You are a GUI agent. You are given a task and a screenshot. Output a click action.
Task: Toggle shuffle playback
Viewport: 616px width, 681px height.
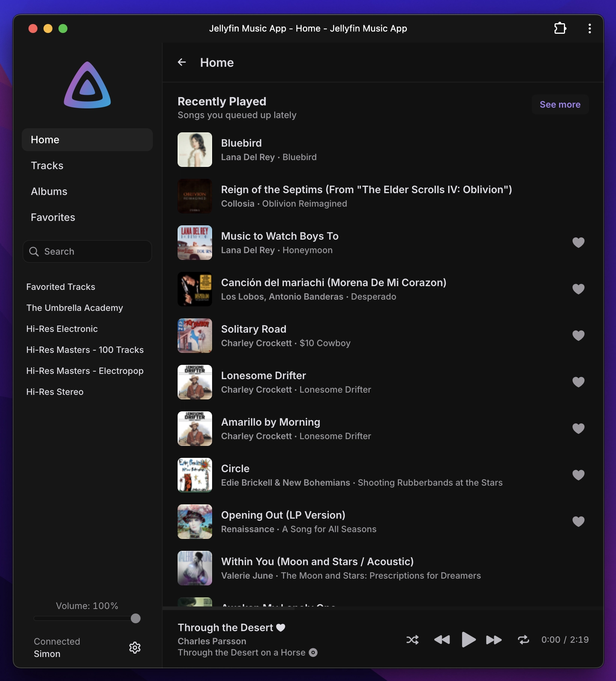click(413, 640)
